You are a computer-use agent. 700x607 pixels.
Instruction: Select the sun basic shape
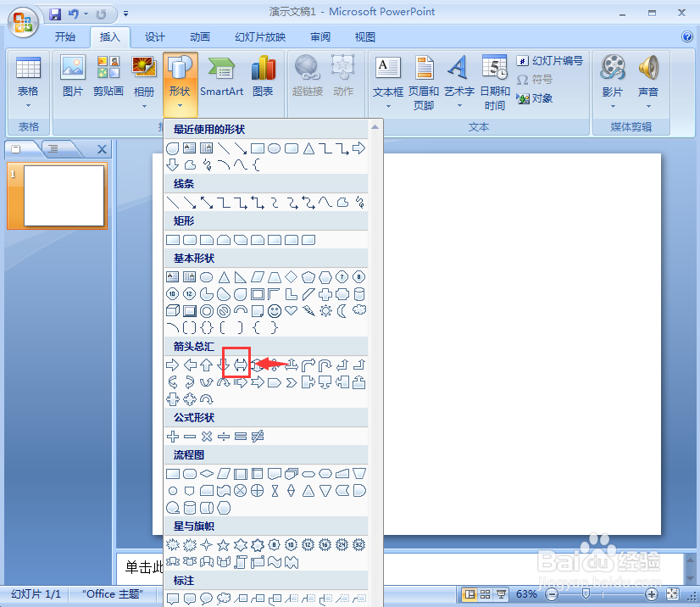pos(325,310)
